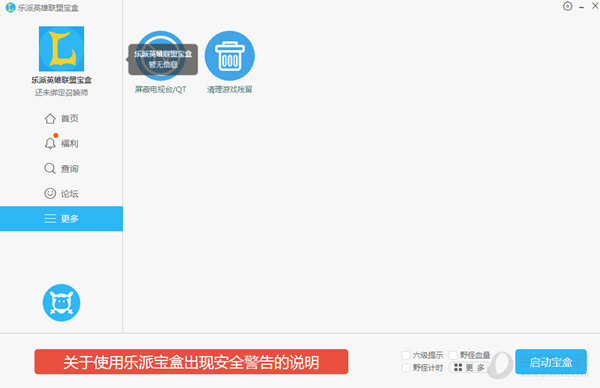Enable the 六级提示 checkbox
The image size is (600, 388).
[406, 355]
